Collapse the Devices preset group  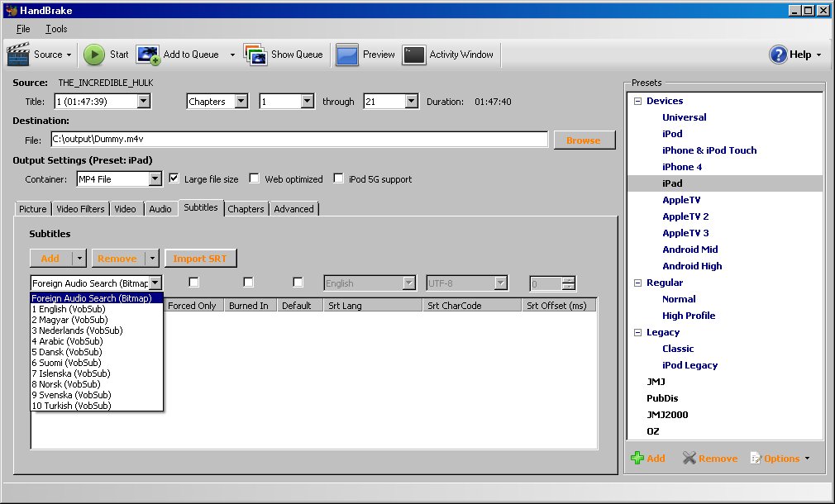(x=637, y=101)
